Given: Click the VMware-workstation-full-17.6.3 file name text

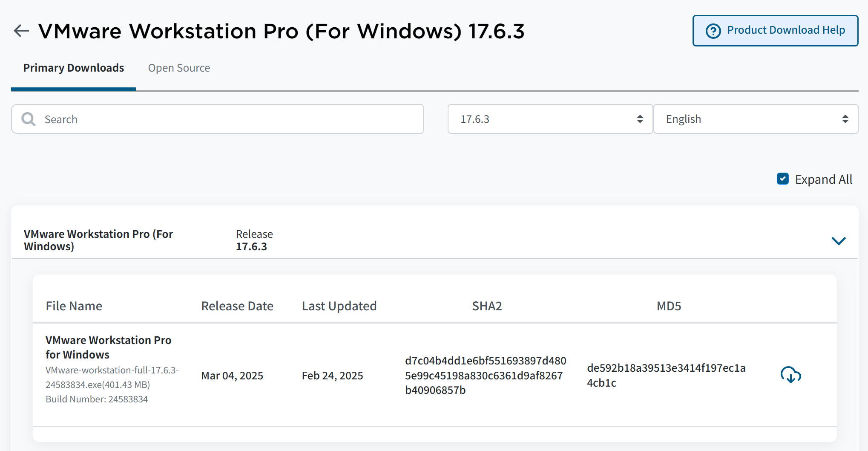Looking at the screenshot, I should (x=112, y=377).
